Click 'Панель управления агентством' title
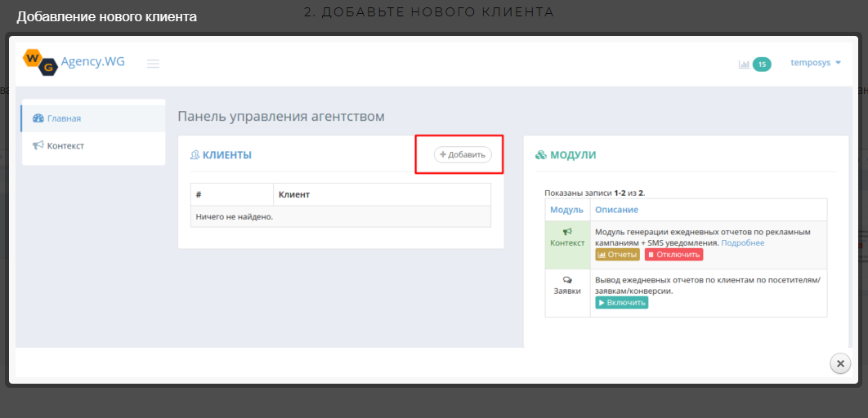The height and width of the screenshot is (418, 868). [x=281, y=117]
